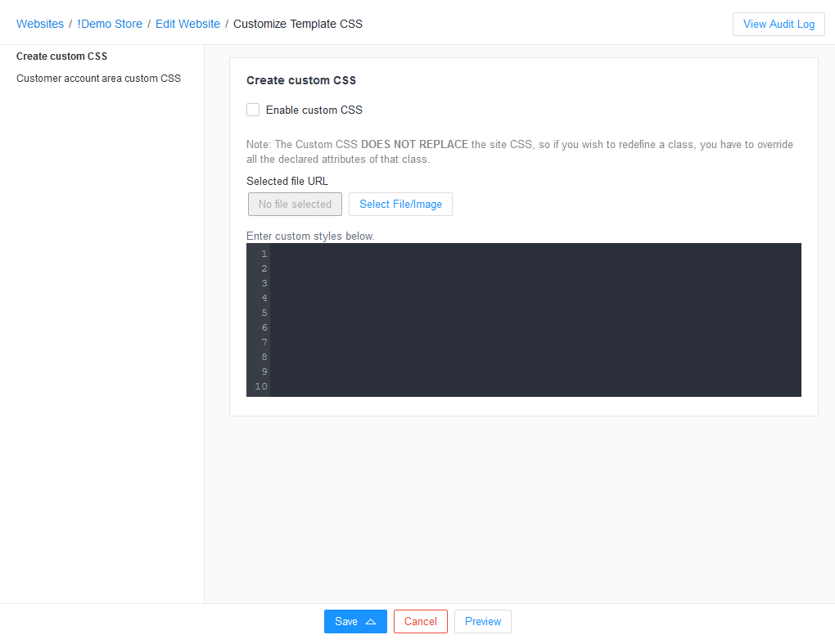The width and height of the screenshot is (835, 644).
Task: Open Customer account area custom CSS section
Action: [x=98, y=79]
